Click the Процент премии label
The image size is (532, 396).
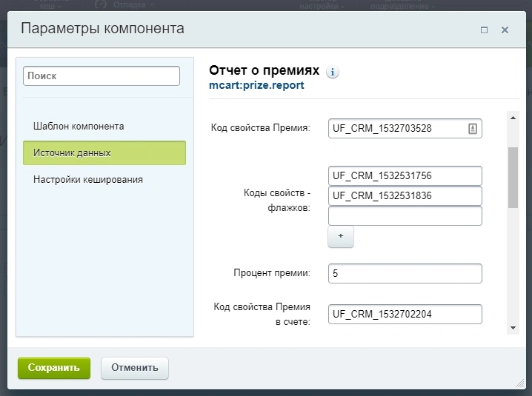click(272, 273)
